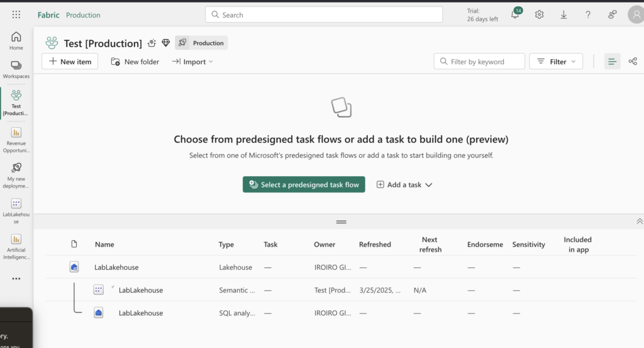
Task: Open My new deployment pipeline in sidebar
Action: 16,176
